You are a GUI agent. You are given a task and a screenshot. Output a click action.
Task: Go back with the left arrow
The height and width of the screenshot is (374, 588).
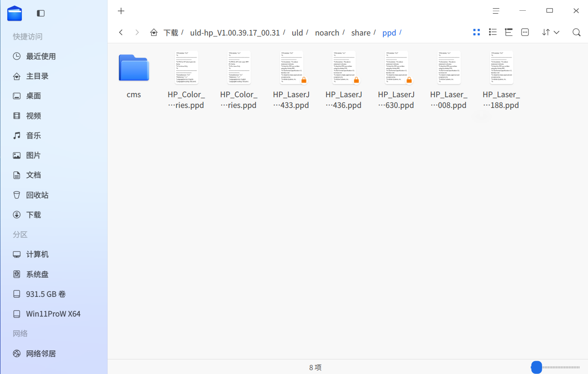click(x=121, y=33)
